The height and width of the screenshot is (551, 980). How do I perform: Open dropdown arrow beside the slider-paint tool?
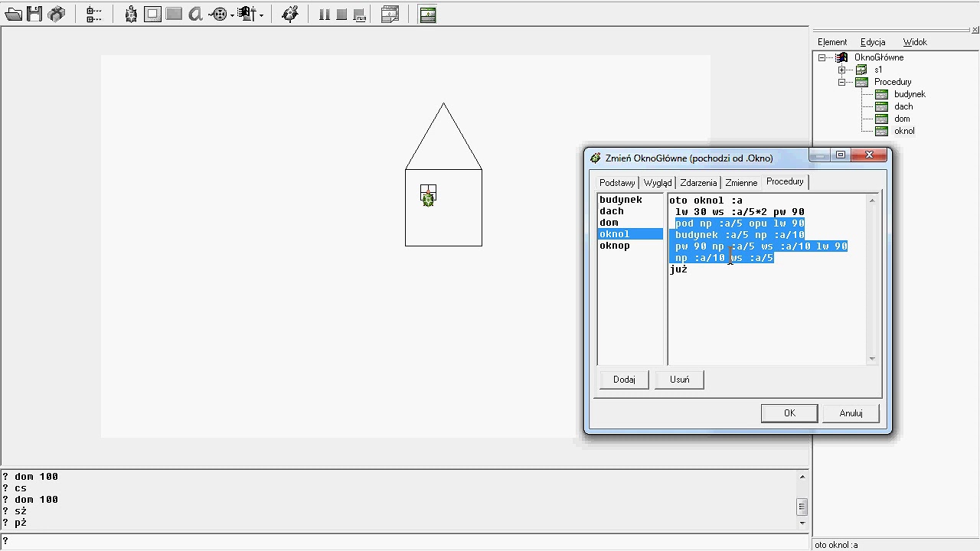coord(261,15)
